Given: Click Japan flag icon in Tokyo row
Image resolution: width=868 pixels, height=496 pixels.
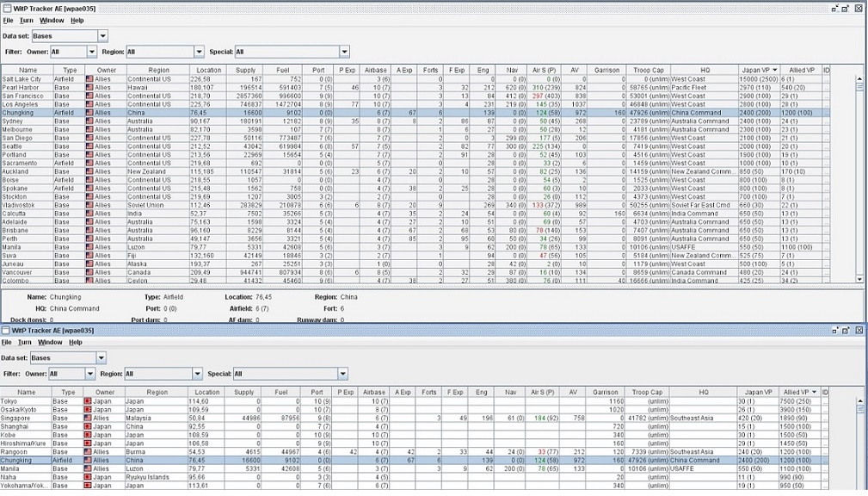Looking at the screenshot, I should pyautogui.click(x=88, y=401).
